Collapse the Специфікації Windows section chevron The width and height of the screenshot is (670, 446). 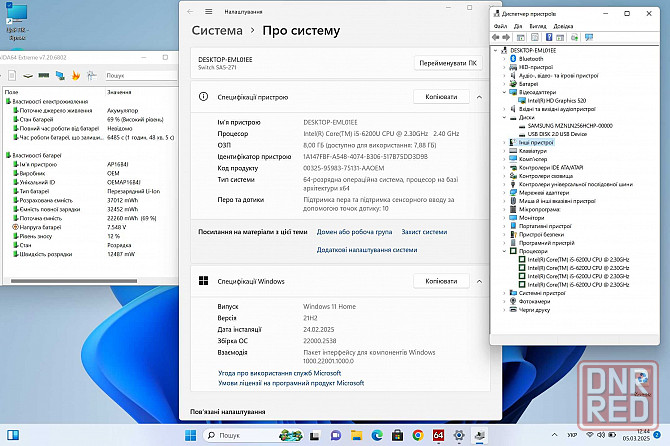pyautogui.click(x=479, y=281)
